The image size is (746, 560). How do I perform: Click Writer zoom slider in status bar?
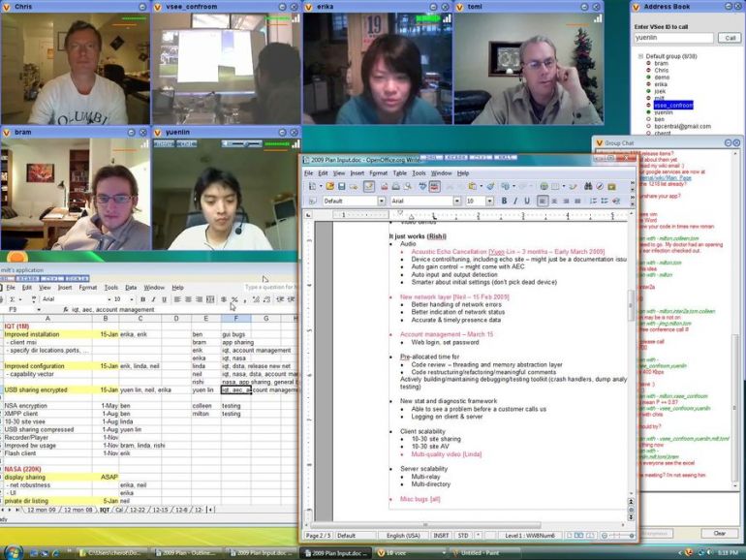click(617, 536)
